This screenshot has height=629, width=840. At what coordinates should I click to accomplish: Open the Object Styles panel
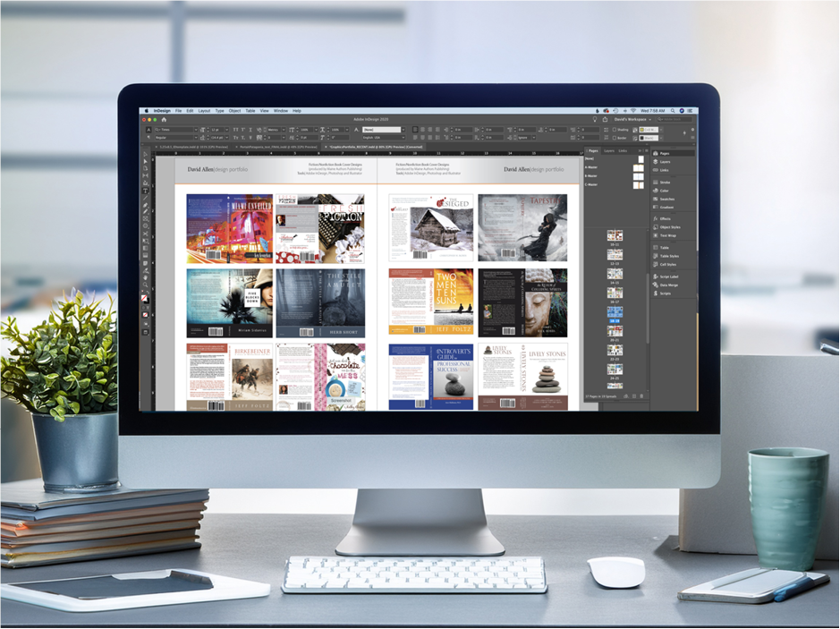pos(674,227)
